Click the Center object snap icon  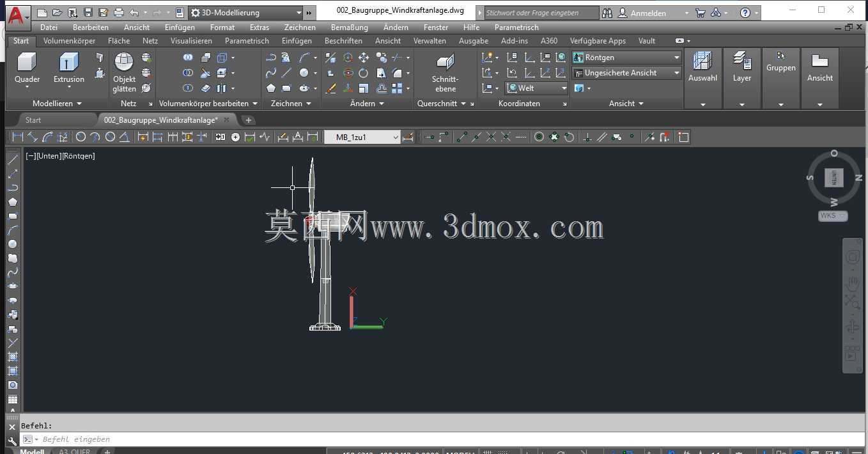(x=539, y=137)
